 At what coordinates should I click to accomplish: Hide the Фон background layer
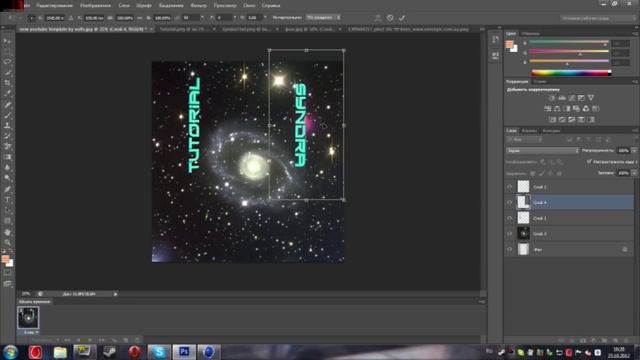pos(510,249)
